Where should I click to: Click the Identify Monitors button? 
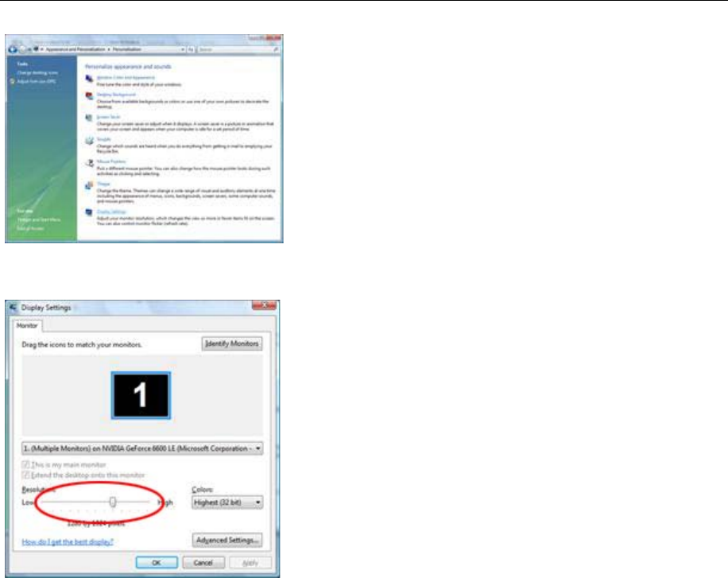point(232,343)
